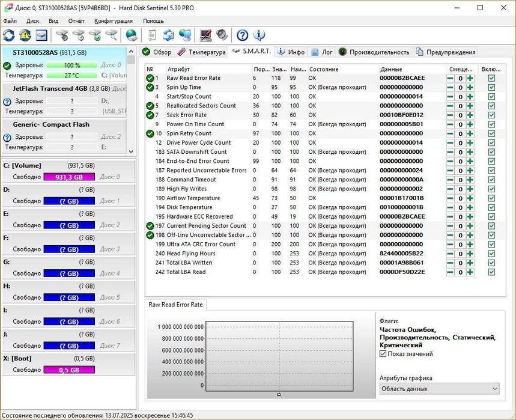The width and height of the screenshot is (516, 420).
Task: Click the disk with magnifier toolbar icon
Action: pos(111,35)
